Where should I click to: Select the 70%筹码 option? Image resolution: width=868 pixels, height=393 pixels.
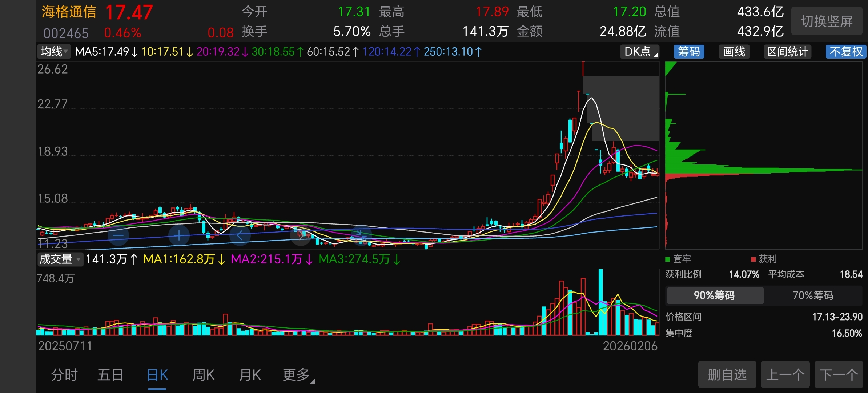tap(813, 295)
